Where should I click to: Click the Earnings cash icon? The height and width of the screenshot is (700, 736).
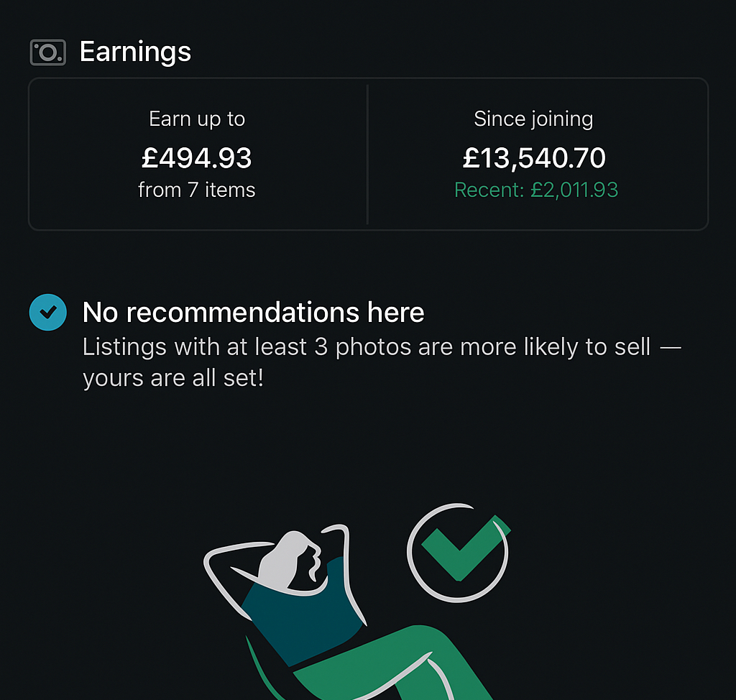[48, 52]
